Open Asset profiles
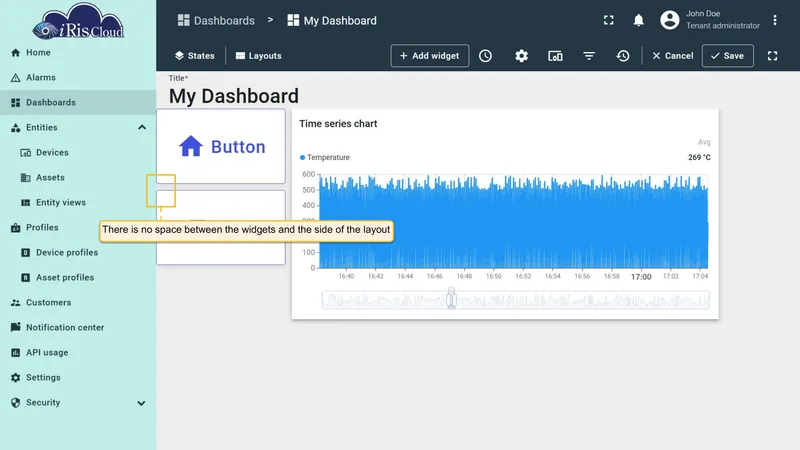This screenshot has height=450, width=800. (x=78, y=278)
